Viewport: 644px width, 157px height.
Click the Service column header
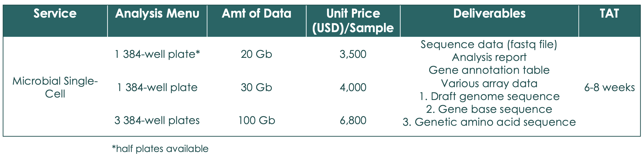tap(55, 14)
